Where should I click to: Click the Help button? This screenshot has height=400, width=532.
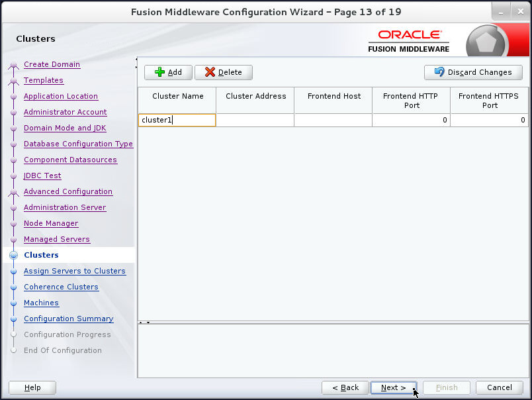point(32,387)
